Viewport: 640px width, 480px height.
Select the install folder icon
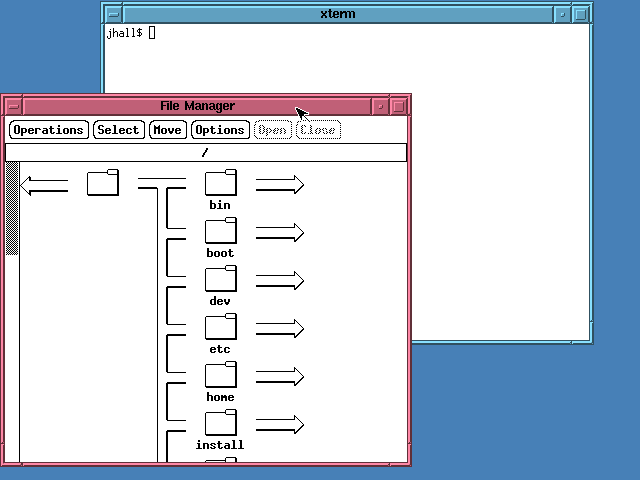click(220, 423)
